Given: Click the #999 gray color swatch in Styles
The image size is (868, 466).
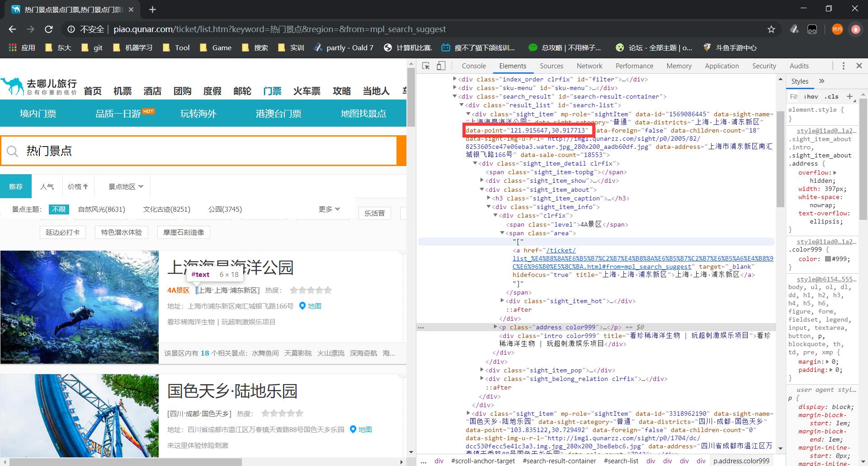Looking at the screenshot, I should [x=828, y=259].
